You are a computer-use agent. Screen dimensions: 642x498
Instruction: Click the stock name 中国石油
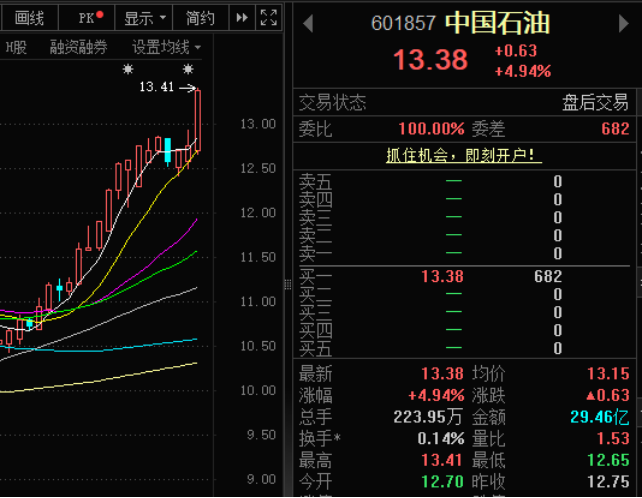(x=497, y=23)
